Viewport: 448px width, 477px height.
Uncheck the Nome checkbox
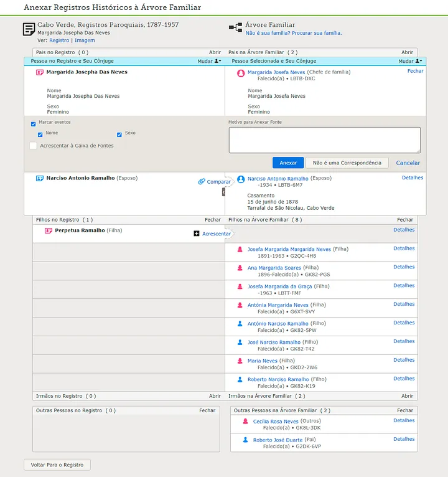pos(40,135)
